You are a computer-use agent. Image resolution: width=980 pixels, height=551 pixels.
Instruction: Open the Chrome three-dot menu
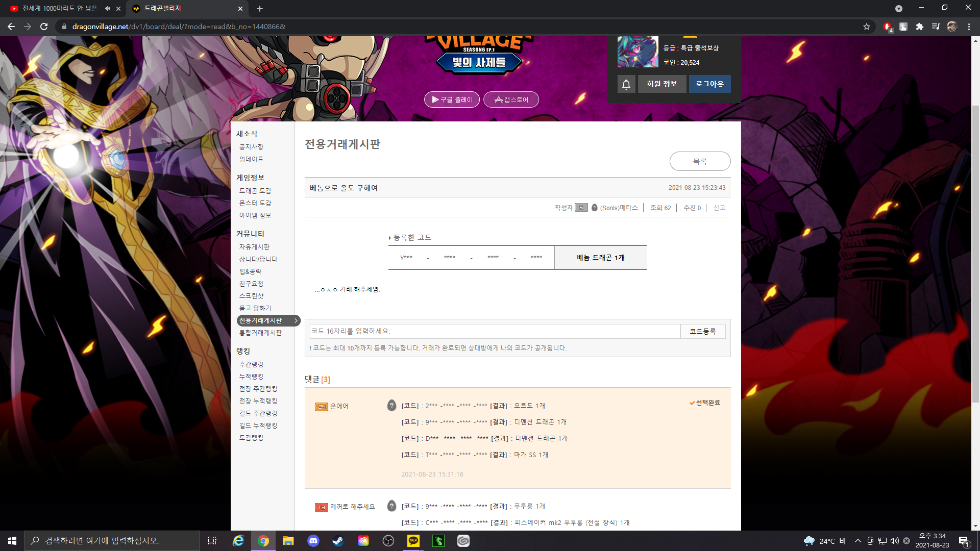[969, 27]
